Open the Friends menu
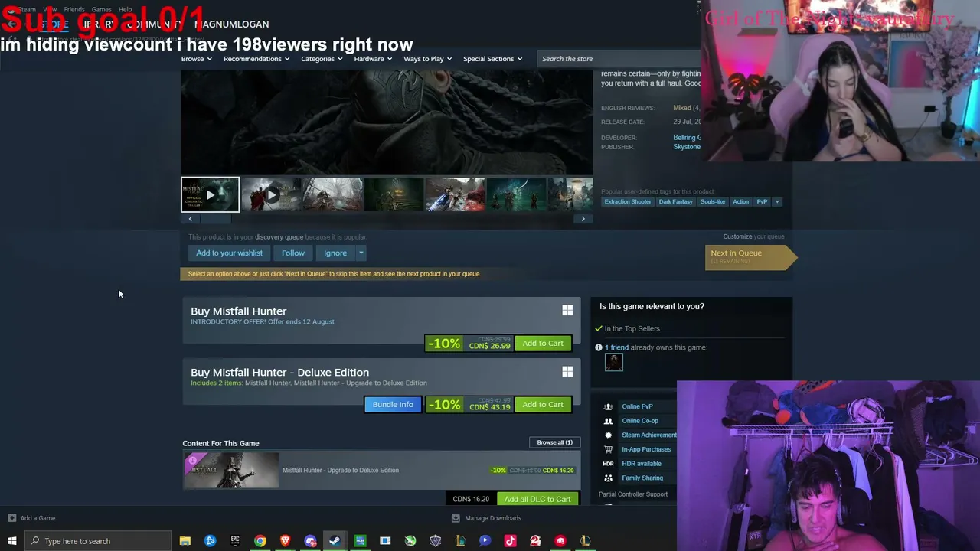The width and height of the screenshot is (980, 551). (x=74, y=10)
